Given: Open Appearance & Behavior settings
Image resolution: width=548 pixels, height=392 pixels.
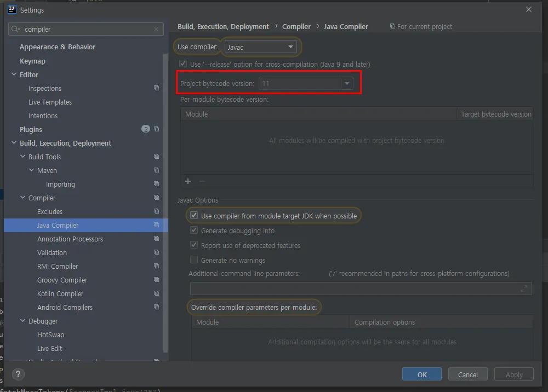Looking at the screenshot, I should [58, 47].
